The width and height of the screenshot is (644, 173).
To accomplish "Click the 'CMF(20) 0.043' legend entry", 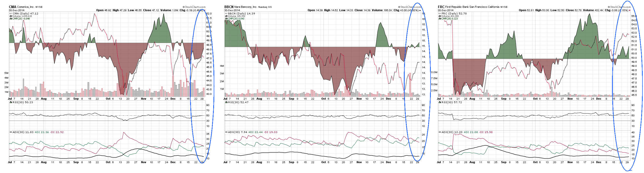I will [x=236, y=18].
